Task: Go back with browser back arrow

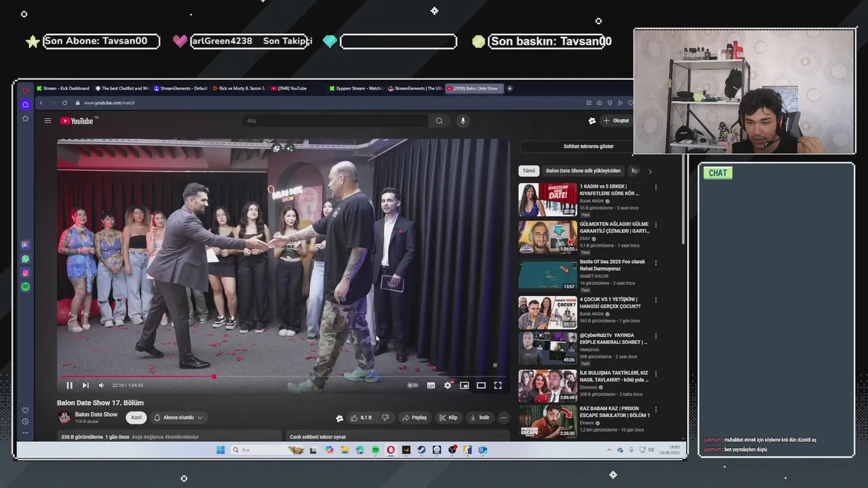Action: [41, 103]
